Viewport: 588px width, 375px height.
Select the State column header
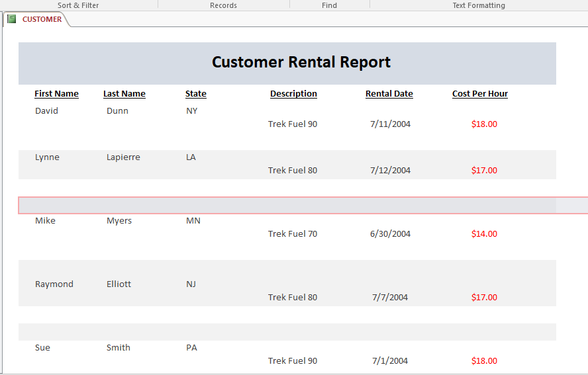(x=196, y=94)
